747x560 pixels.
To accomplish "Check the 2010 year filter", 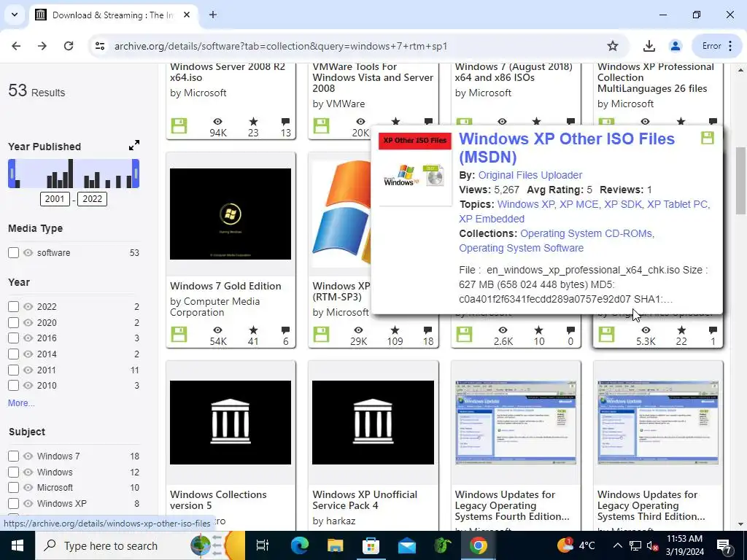I will pos(13,385).
